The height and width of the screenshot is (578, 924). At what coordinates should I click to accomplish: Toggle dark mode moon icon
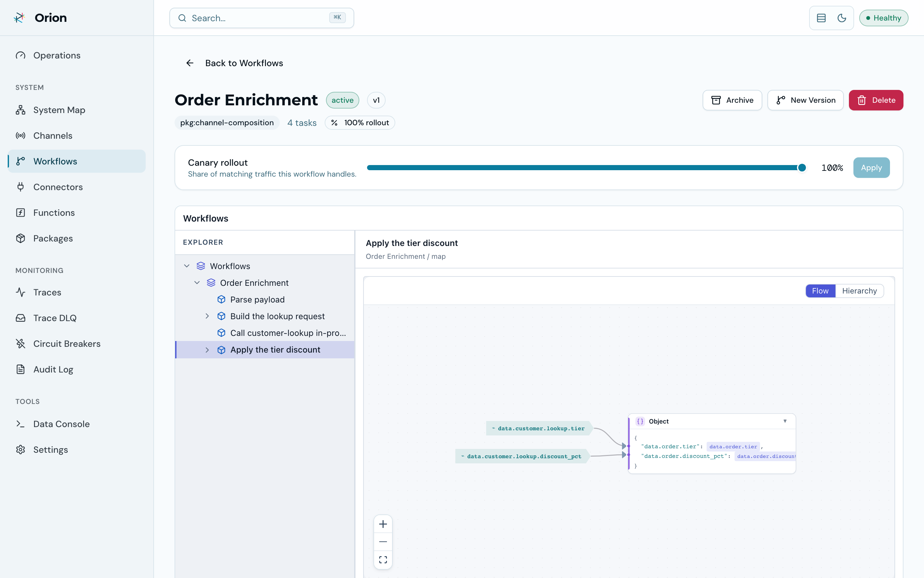[x=842, y=18]
